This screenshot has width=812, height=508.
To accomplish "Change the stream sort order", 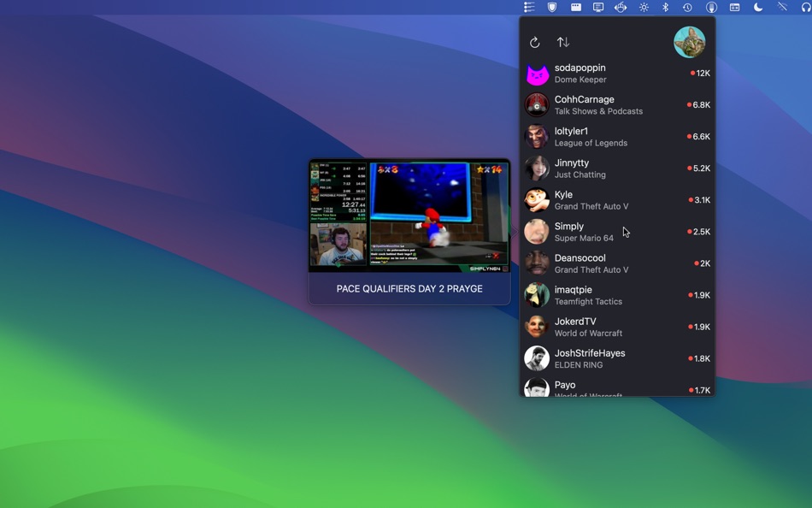I will [564, 41].
